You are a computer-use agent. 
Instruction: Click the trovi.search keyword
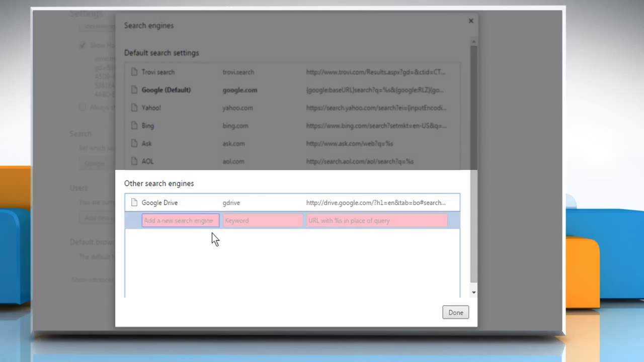[238, 72]
